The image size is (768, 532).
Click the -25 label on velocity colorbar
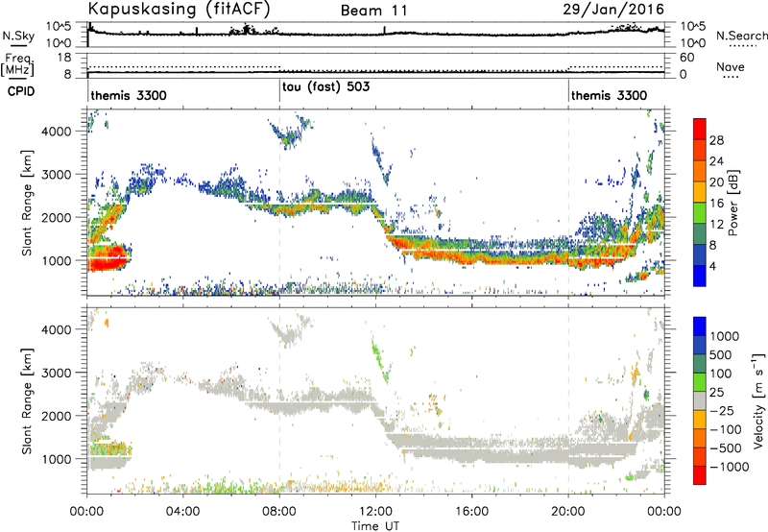click(x=722, y=411)
